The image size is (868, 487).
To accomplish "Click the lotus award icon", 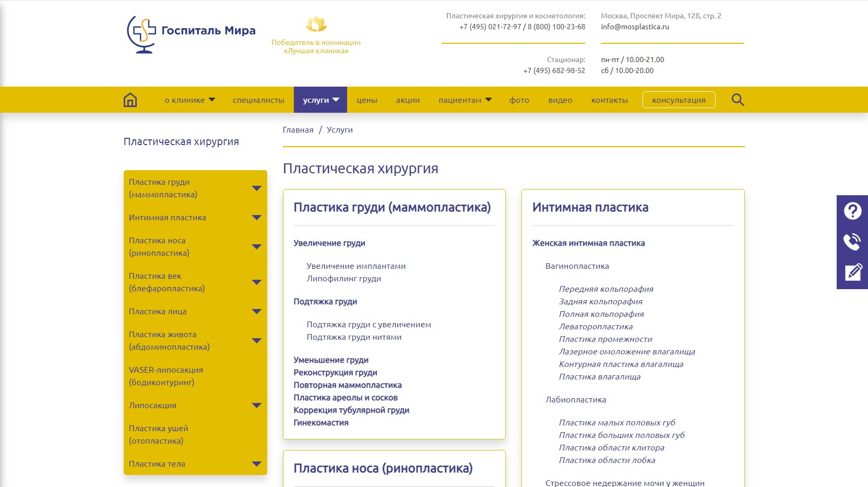I will pyautogui.click(x=316, y=25).
